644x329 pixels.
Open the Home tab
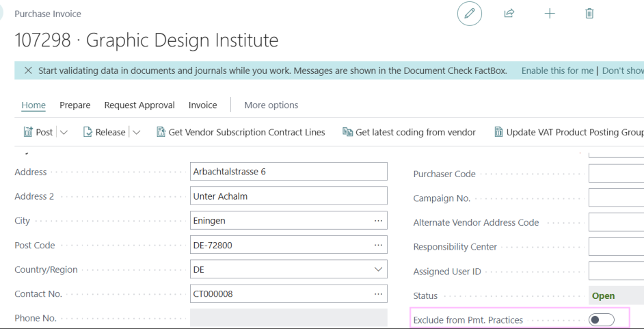33,105
